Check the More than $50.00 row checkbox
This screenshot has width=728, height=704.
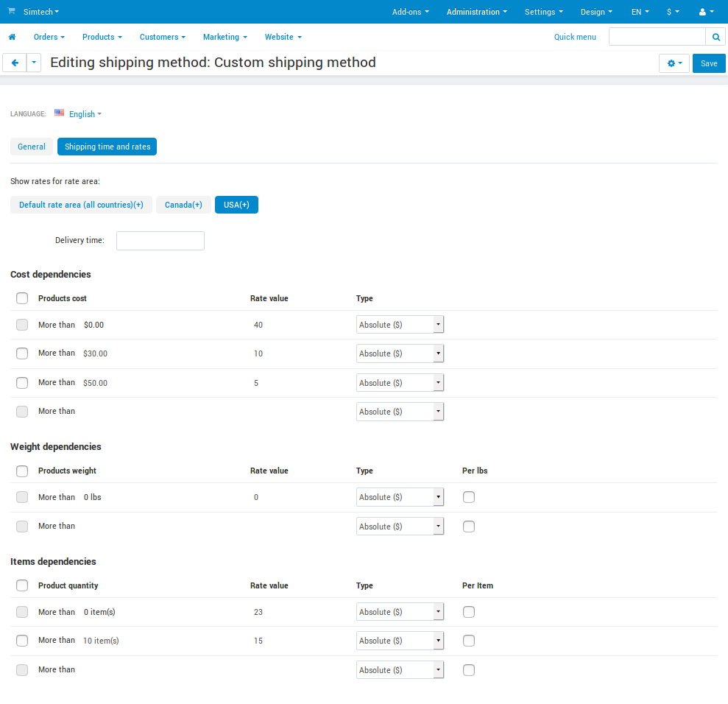(22, 383)
